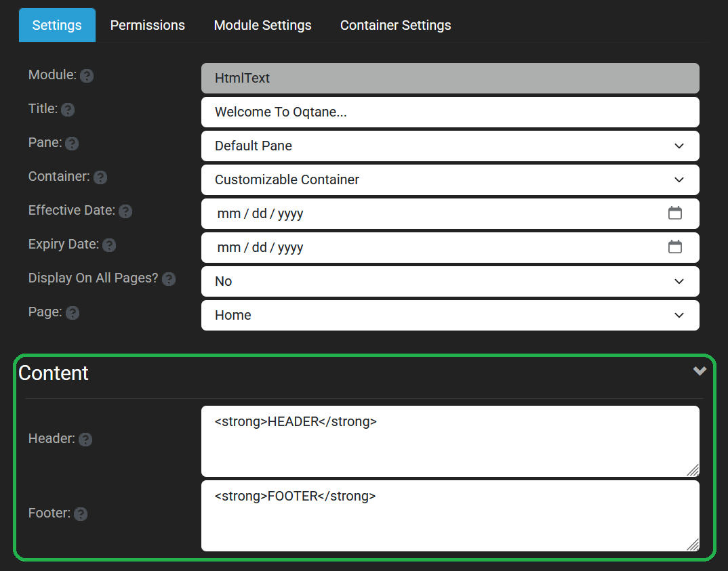Click the 'Effective Date:' label text

tap(71, 210)
